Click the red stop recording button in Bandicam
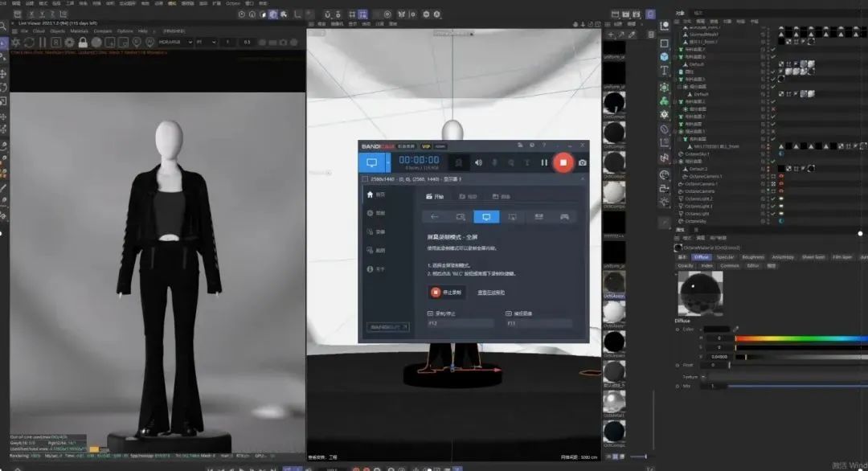 point(563,162)
